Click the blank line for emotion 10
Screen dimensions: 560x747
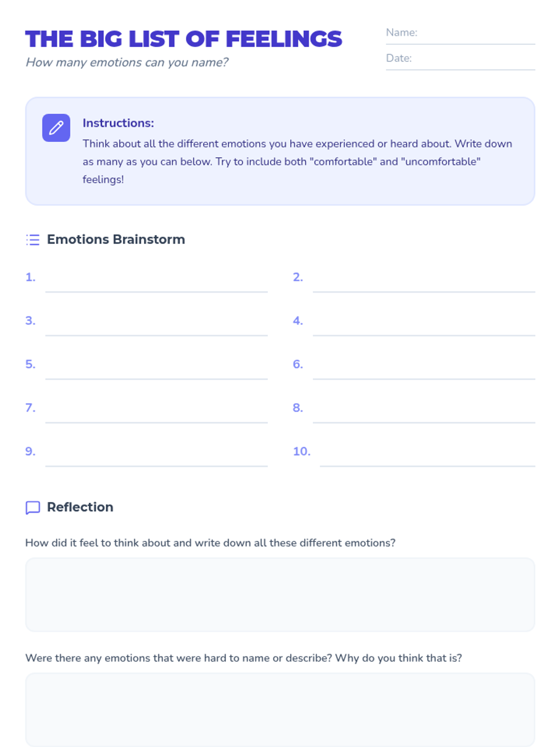[427, 456]
